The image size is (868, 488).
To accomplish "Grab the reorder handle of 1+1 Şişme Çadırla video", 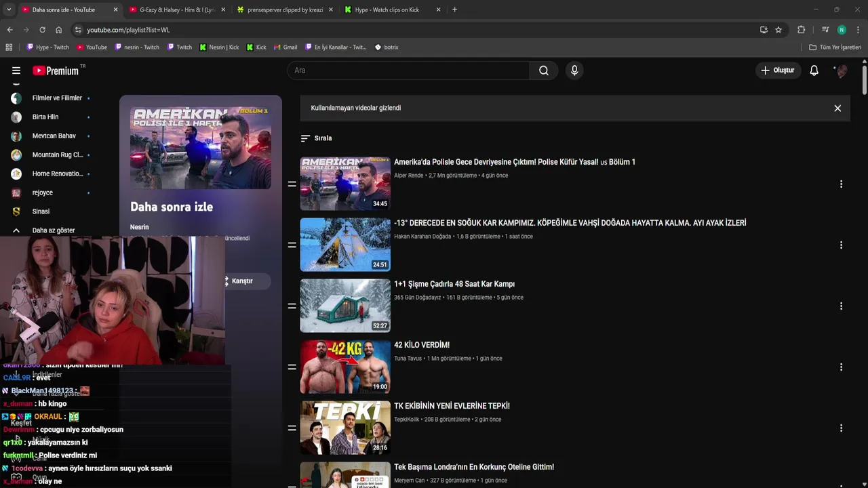I will 292,306.
